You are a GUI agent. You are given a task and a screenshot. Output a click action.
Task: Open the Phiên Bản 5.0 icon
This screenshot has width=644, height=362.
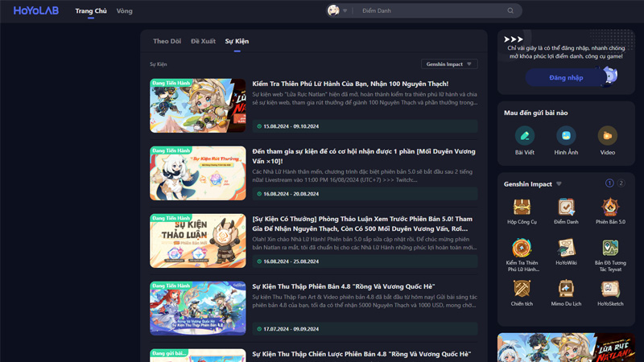pos(610,207)
